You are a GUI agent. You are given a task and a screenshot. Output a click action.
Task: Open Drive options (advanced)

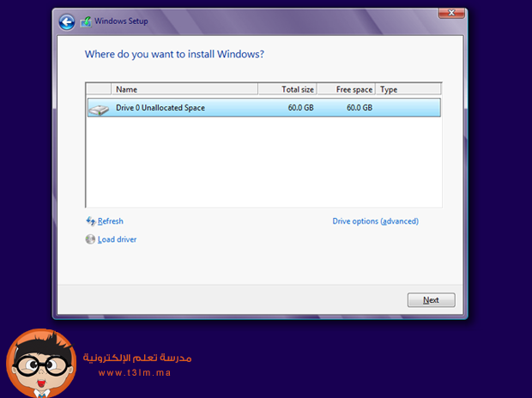375,221
